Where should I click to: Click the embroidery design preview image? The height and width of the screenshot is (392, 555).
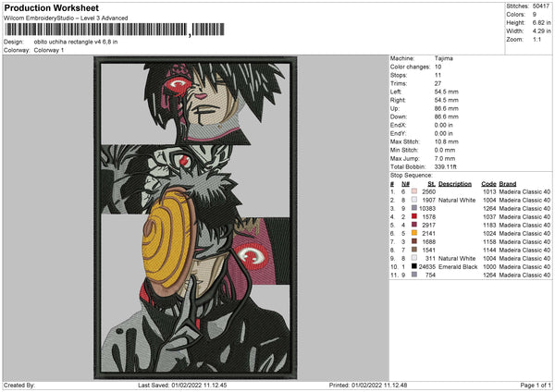coord(195,217)
